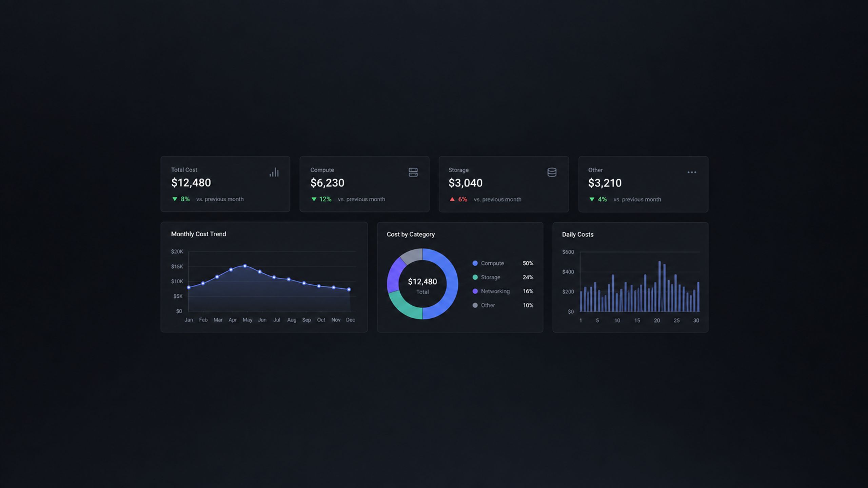Click the blue Compute legend dot
868x488 pixels.
tap(475, 263)
